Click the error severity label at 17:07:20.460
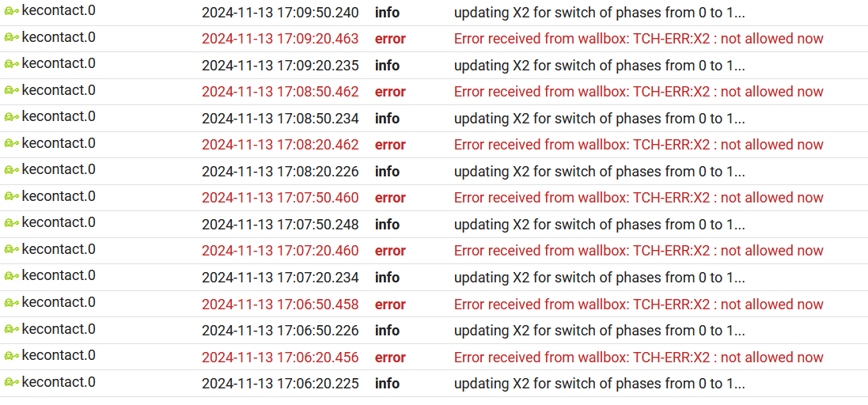Image resolution: width=868 pixels, height=405 pixels. [x=390, y=251]
